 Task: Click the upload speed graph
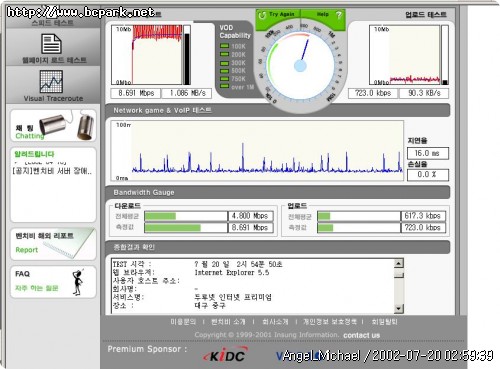tap(405, 55)
